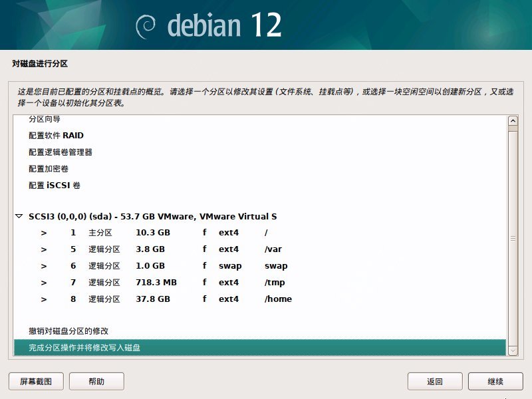Select 完成分区操作并将修改写入磁盘 entry
Screen dimensions: 532x399
click(84, 348)
